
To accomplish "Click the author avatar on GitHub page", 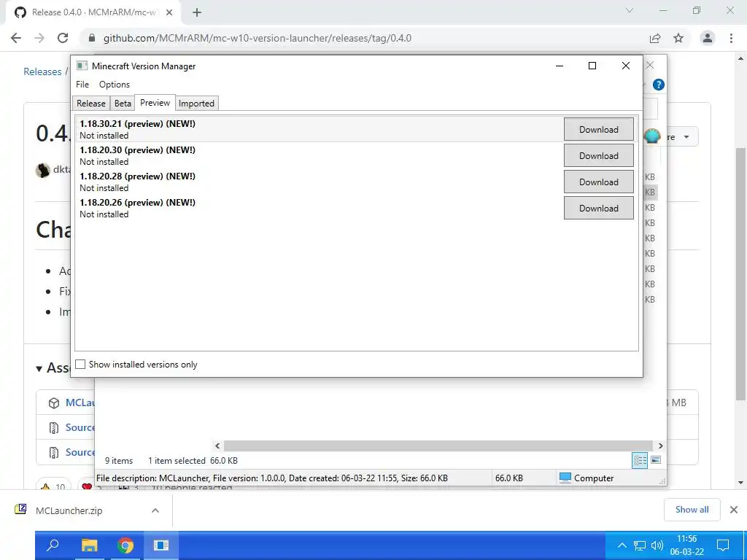I will [43, 170].
